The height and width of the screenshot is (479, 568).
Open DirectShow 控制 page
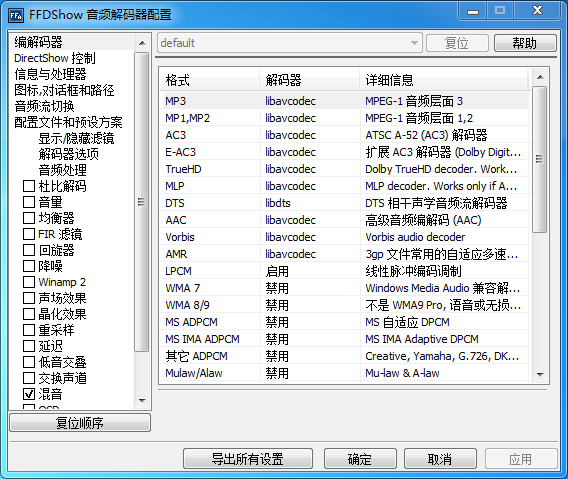point(55,58)
